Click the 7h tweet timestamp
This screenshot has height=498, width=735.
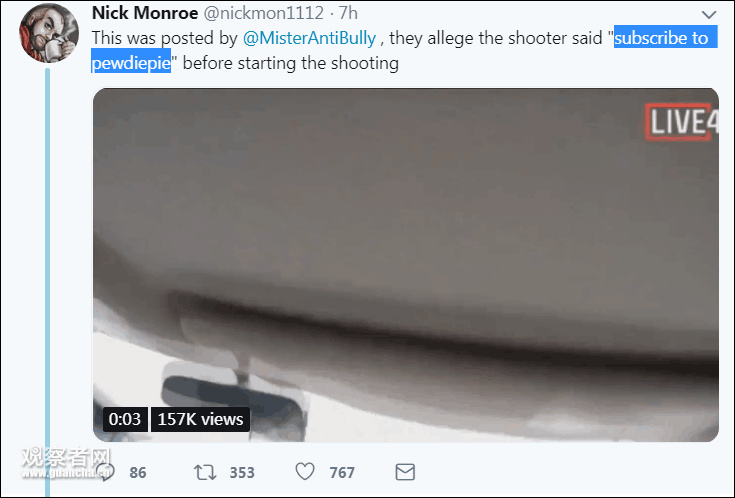pos(349,14)
